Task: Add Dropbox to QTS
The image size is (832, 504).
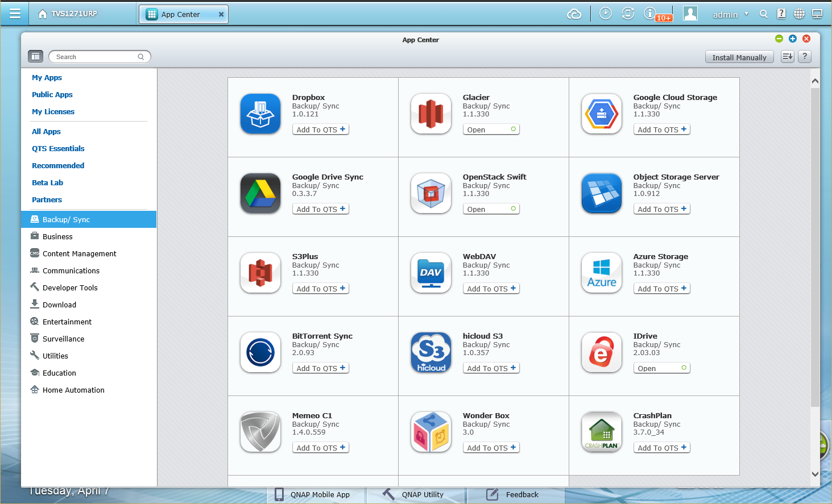Action: pyautogui.click(x=321, y=130)
